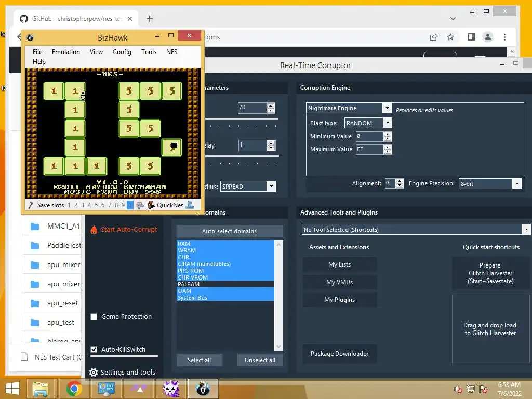Click the Package Downloader button

coord(340,353)
